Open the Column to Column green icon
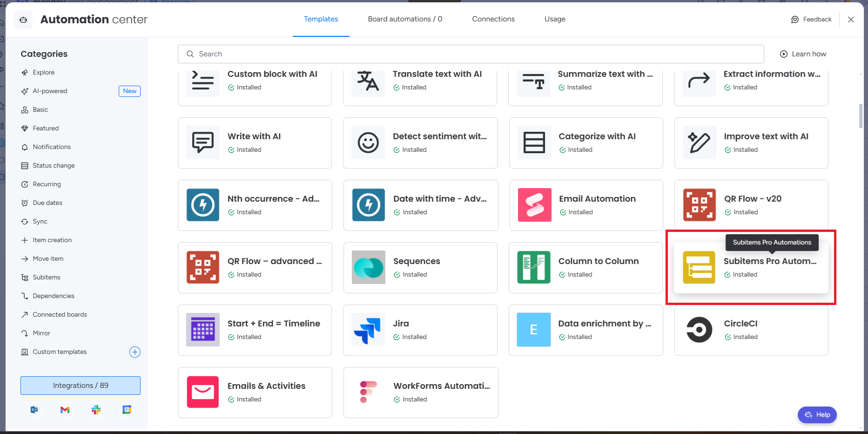Screen dimensions: 868x434 (534, 267)
